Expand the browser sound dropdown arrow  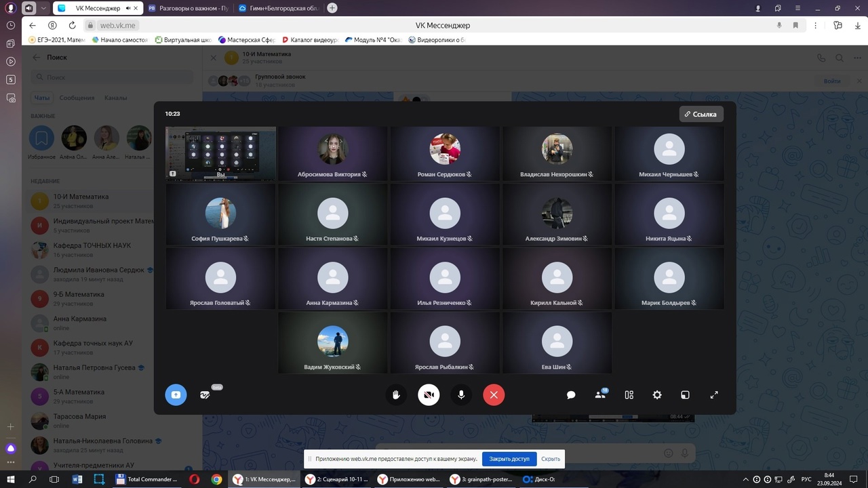click(43, 8)
